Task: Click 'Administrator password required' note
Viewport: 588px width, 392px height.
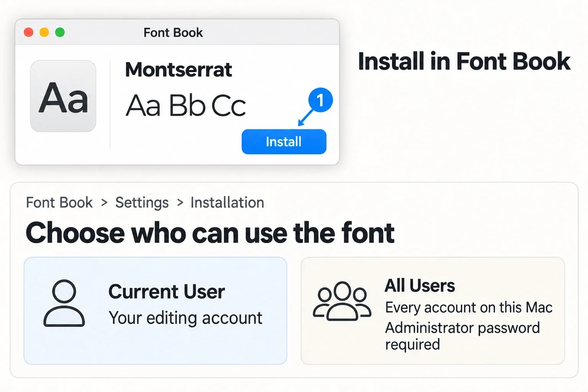Action: (462, 336)
